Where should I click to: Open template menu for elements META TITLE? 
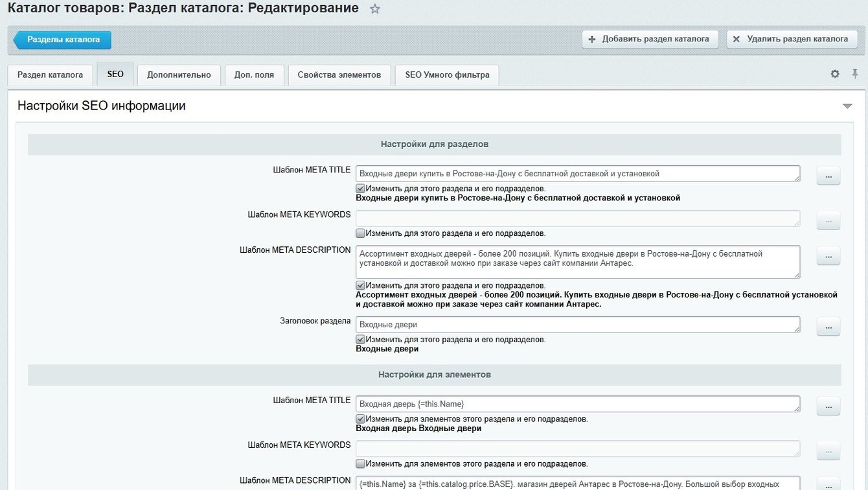point(828,406)
